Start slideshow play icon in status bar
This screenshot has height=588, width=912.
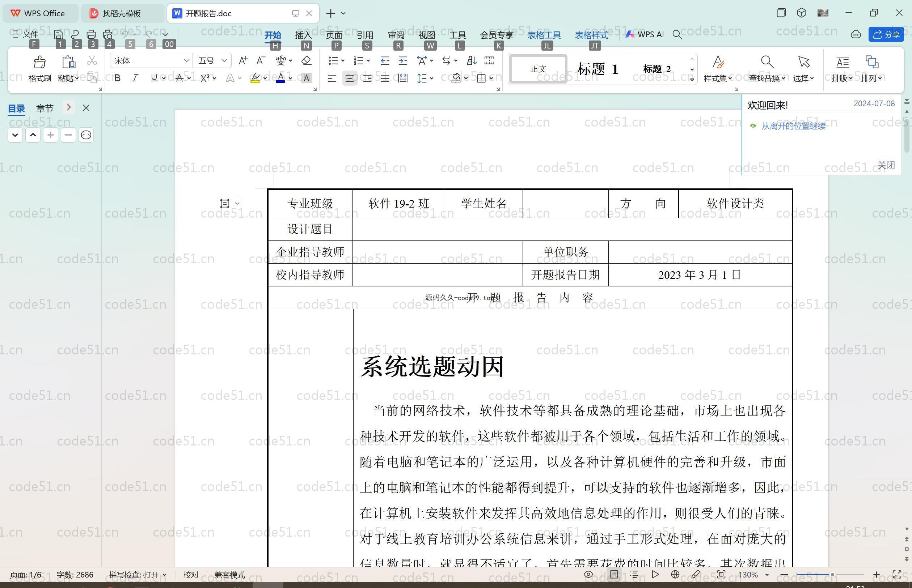(655, 574)
